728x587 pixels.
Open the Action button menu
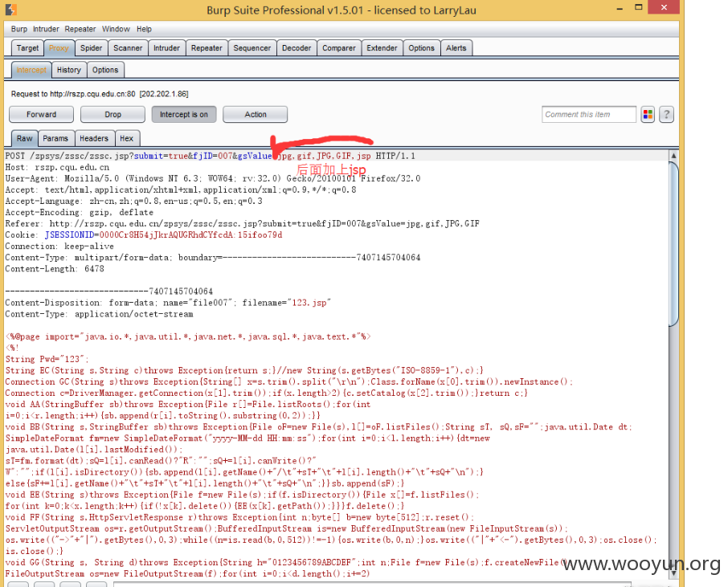[256, 115]
